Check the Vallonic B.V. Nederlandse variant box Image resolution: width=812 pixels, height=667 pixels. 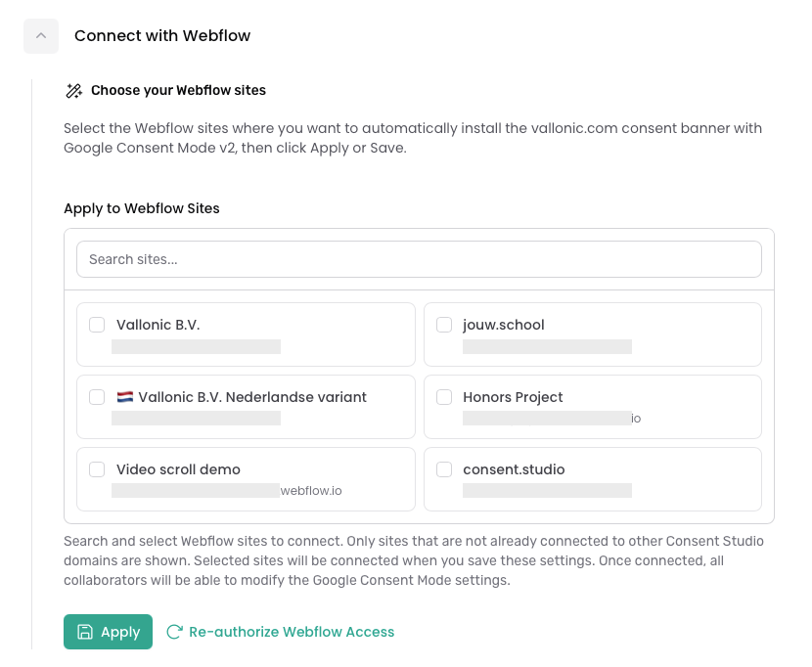coord(97,397)
